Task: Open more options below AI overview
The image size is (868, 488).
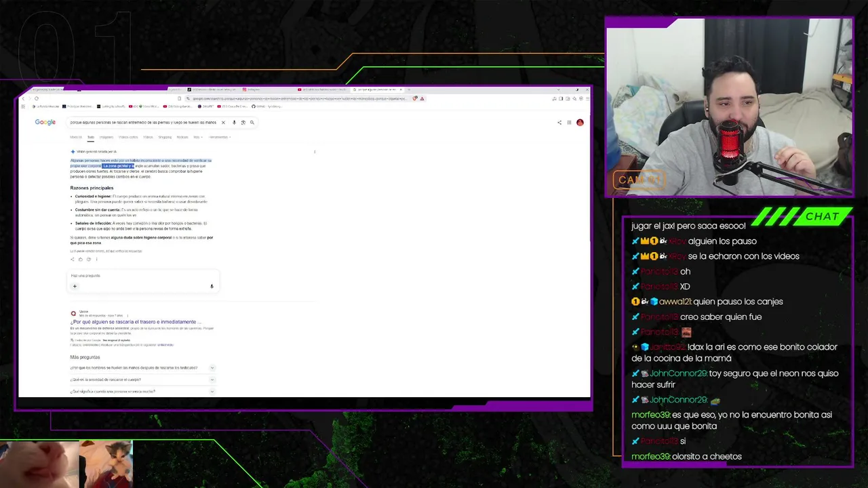Action: click(x=96, y=259)
